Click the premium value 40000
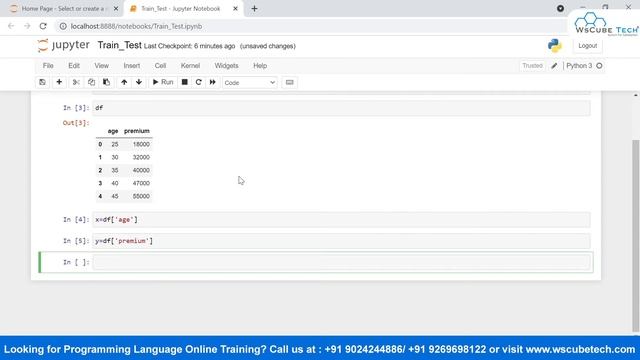Viewport: 640px width, 360px height. (x=141, y=170)
